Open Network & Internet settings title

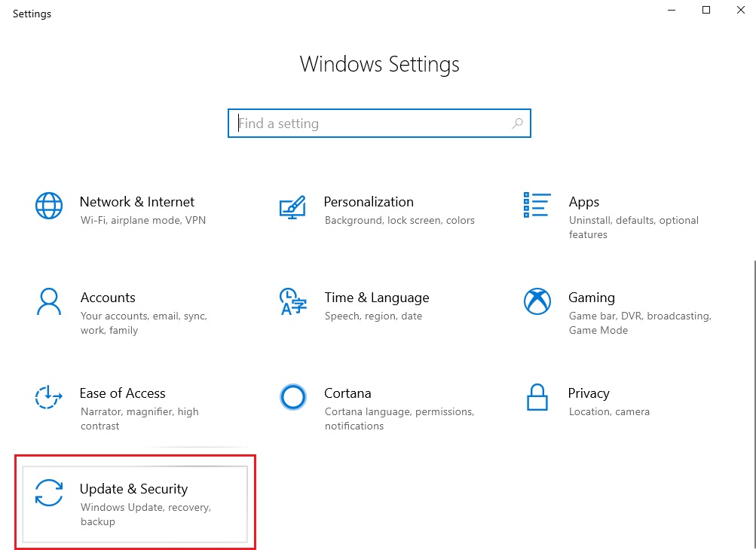click(137, 202)
